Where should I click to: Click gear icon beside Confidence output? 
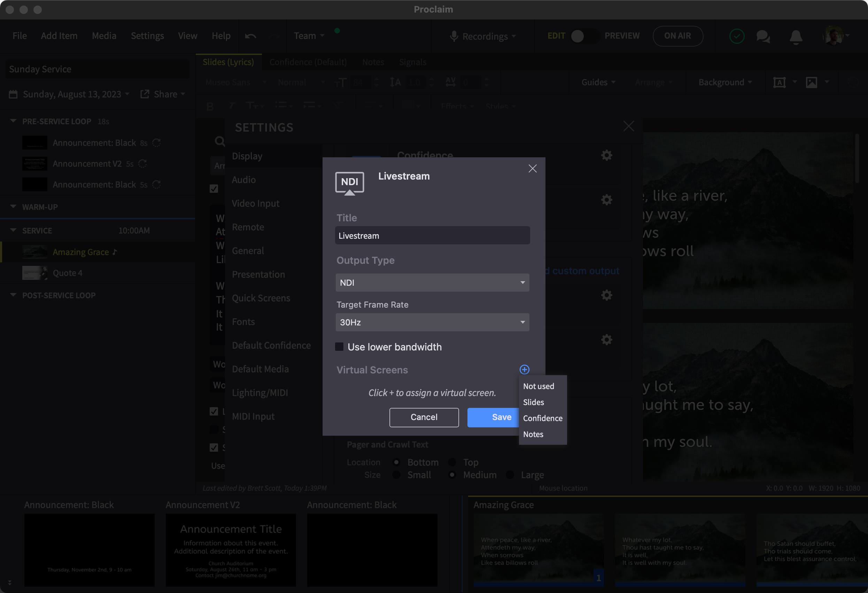[606, 155]
